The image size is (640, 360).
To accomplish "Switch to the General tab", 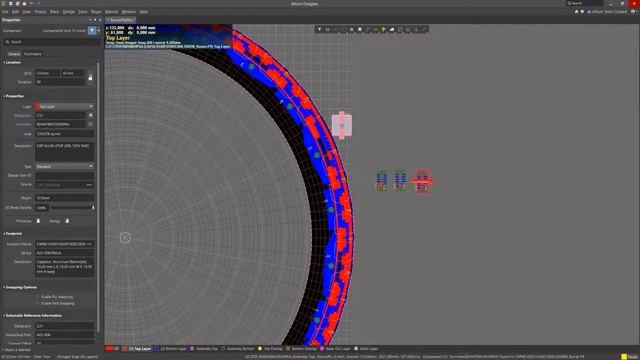I will point(14,54).
